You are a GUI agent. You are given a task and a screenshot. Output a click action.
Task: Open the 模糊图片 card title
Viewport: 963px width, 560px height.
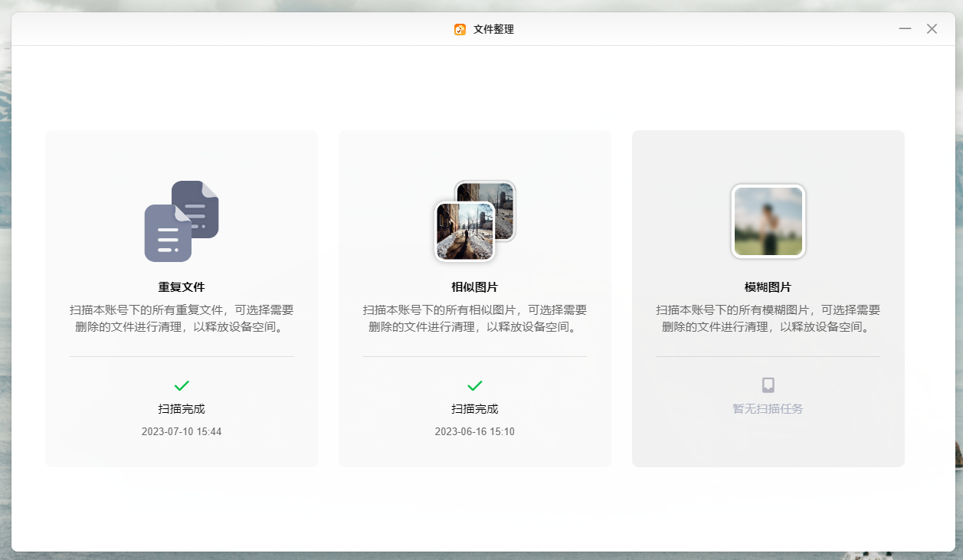[x=768, y=287]
